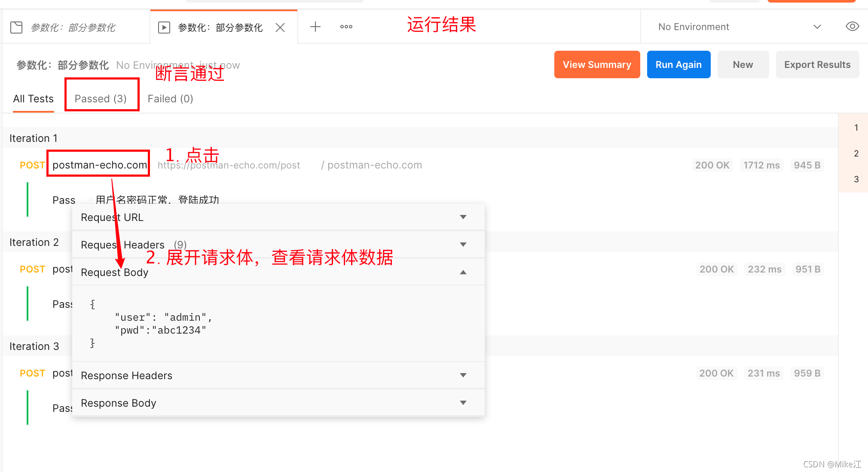Click the https://postman-echo.com/post URL text
Image resolution: width=868 pixels, height=472 pixels.
pos(229,165)
